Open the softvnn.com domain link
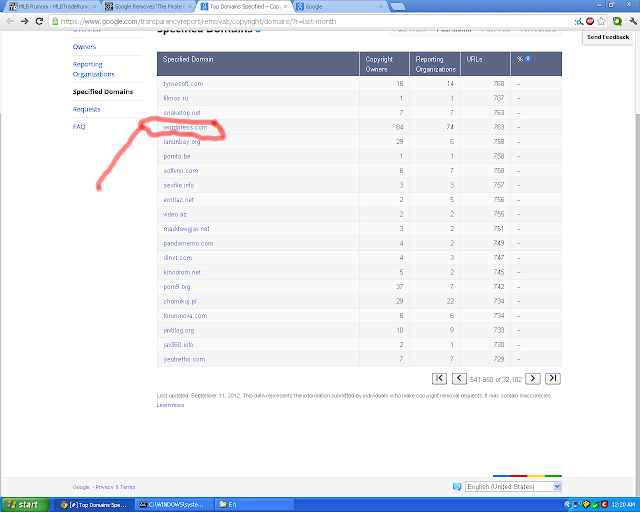Viewport: 640px width, 512px height. (x=181, y=171)
